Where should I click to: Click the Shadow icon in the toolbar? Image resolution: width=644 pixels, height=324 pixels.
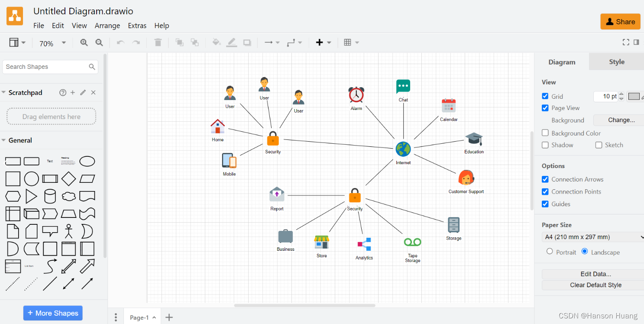click(247, 42)
